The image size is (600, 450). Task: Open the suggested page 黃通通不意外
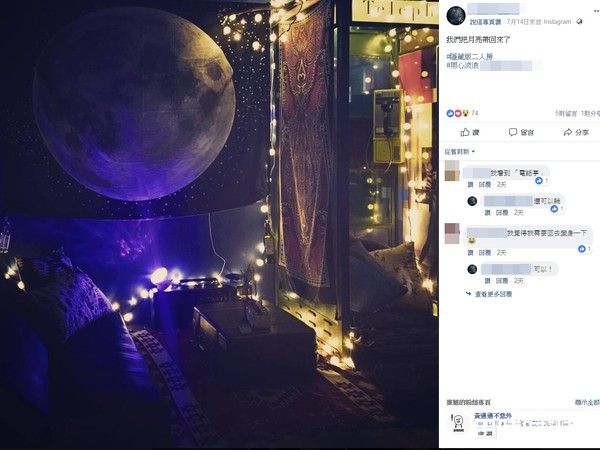[x=493, y=416]
